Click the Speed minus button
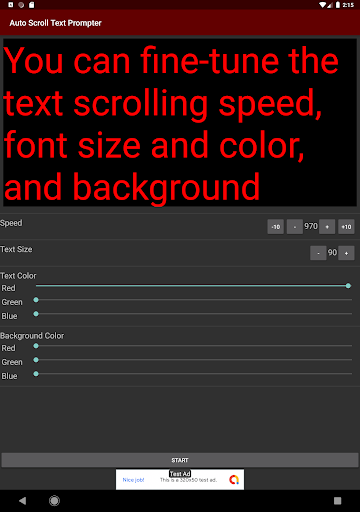Image resolution: width=360 pixels, height=512 pixels. [x=295, y=227]
